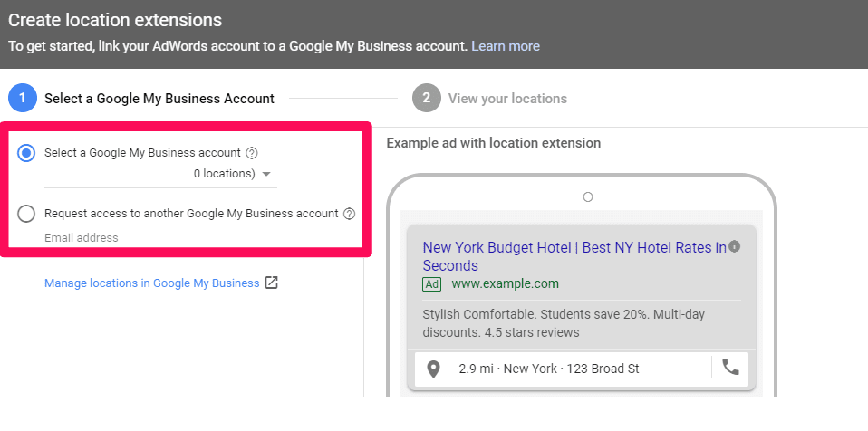The height and width of the screenshot is (431, 868).
Task: Click the 'Stylish Comfortable. Students save 20%' description text
Action: [564, 323]
